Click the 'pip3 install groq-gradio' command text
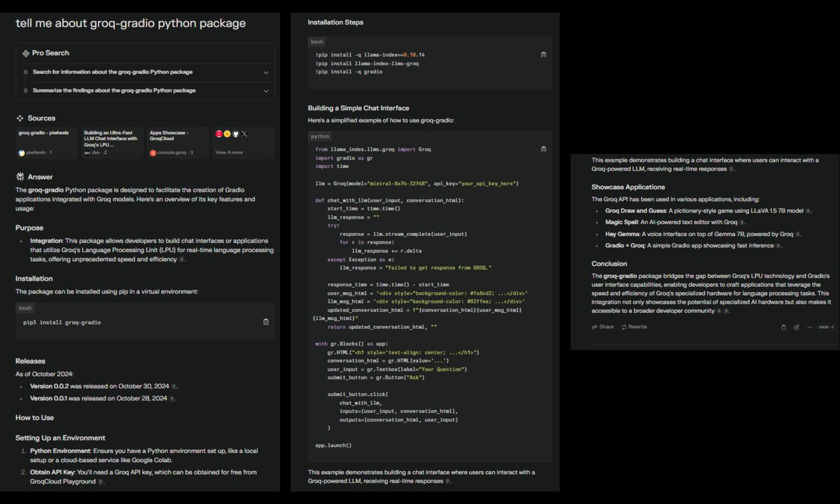840x504 pixels. [x=62, y=323]
